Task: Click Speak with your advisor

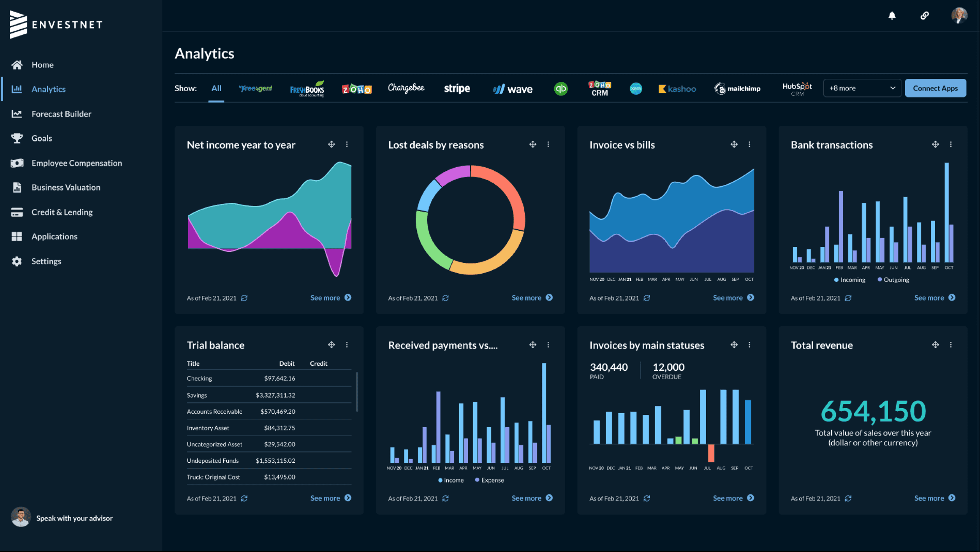Action: (x=62, y=518)
